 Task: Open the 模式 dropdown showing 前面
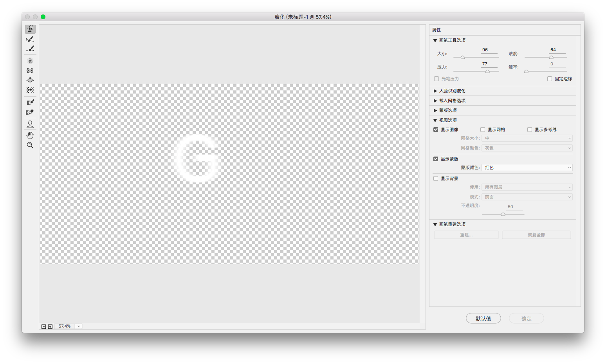(x=527, y=197)
